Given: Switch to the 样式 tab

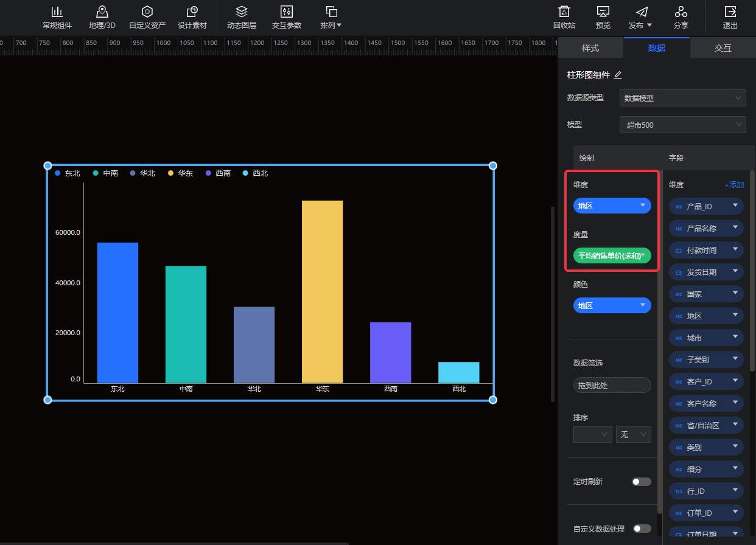Looking at the screenshot, I should (590, 48).
